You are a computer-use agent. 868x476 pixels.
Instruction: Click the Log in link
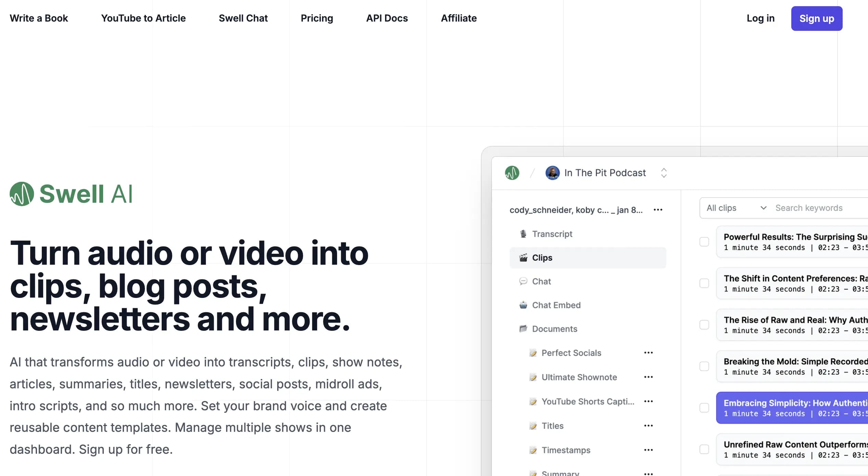[761, 18]
